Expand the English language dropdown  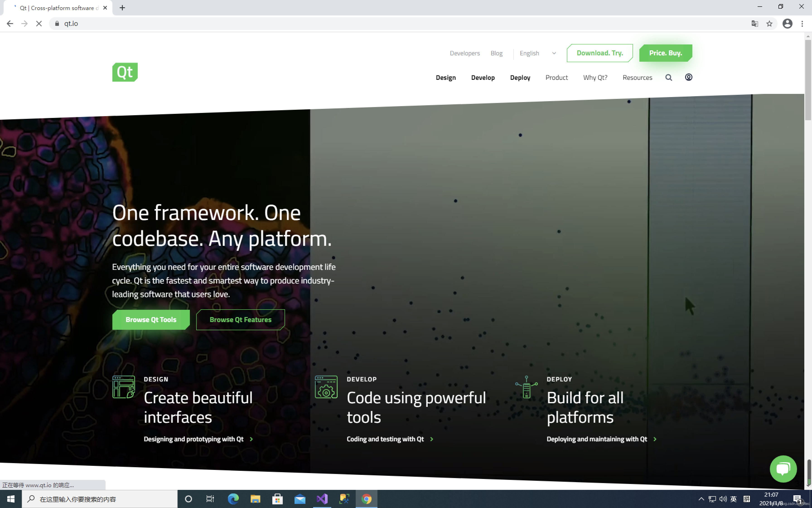point(538,53)
